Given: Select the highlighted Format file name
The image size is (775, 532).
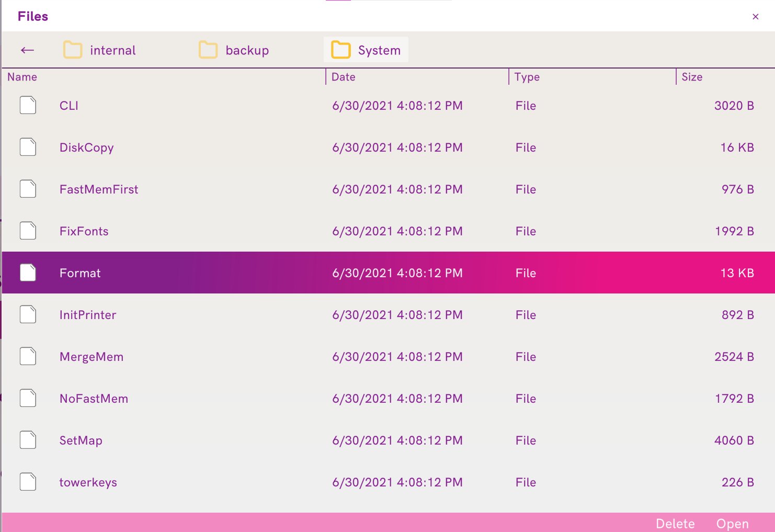Looking at the screenshot, I should pos(80,273).
